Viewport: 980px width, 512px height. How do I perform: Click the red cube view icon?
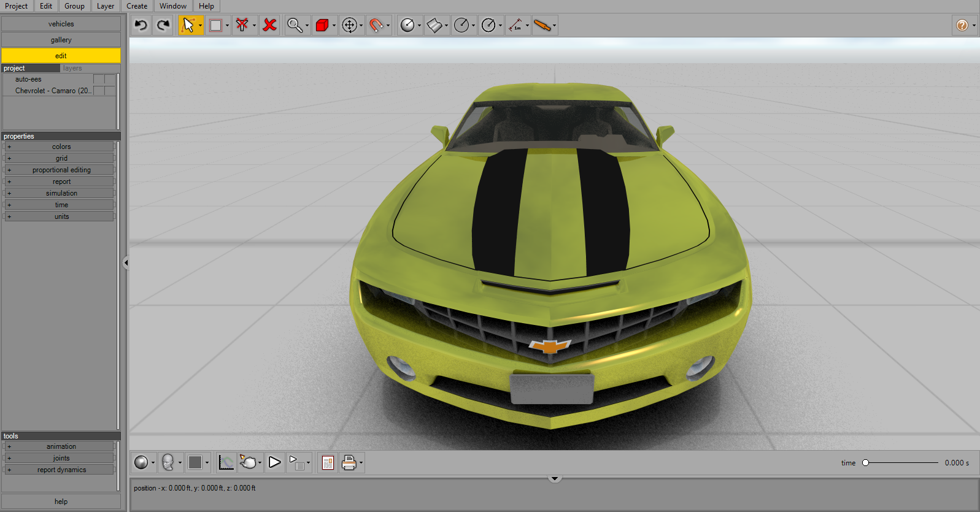coord(322,25)
